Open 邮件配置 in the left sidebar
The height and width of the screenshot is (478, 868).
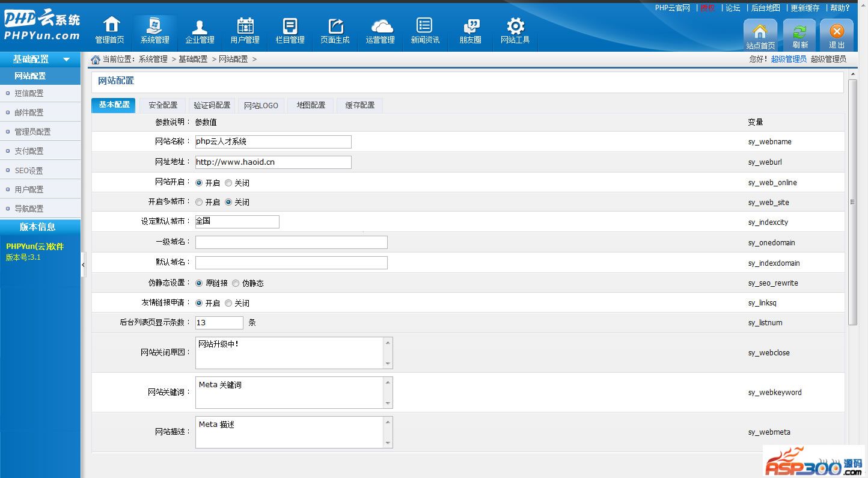click(x=29, y=112)
